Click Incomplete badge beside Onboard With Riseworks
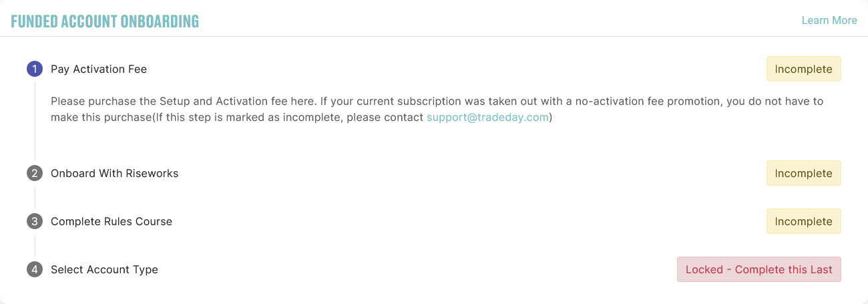The width and height of the screenshot is (868, 304). (803, 173)
